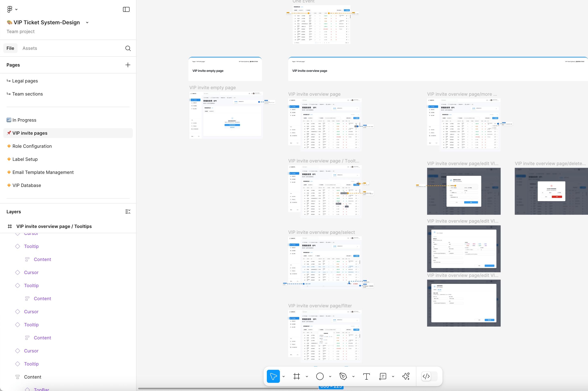Select the Pen tool

tap(343, 376)
